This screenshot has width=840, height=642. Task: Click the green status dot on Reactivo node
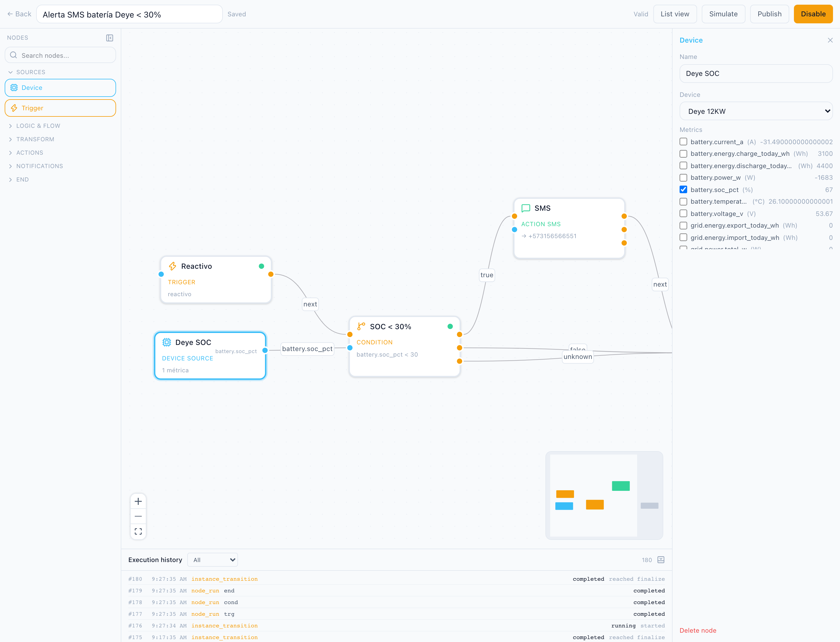261,266
